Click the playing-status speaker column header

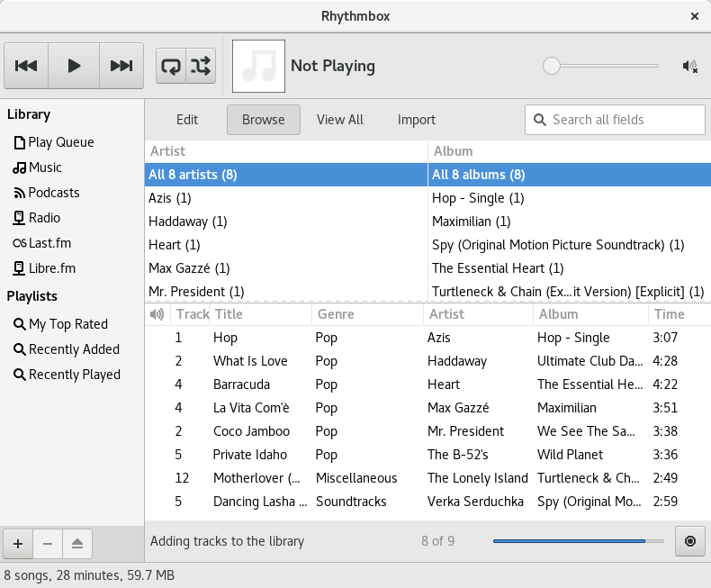click(157, 314)
